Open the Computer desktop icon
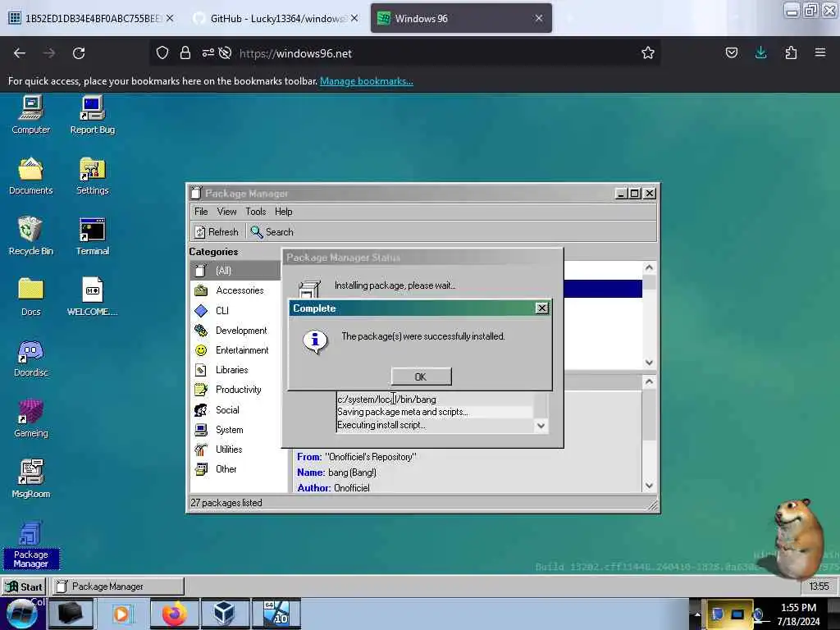The image size is (840, 630). click(31, 115)
